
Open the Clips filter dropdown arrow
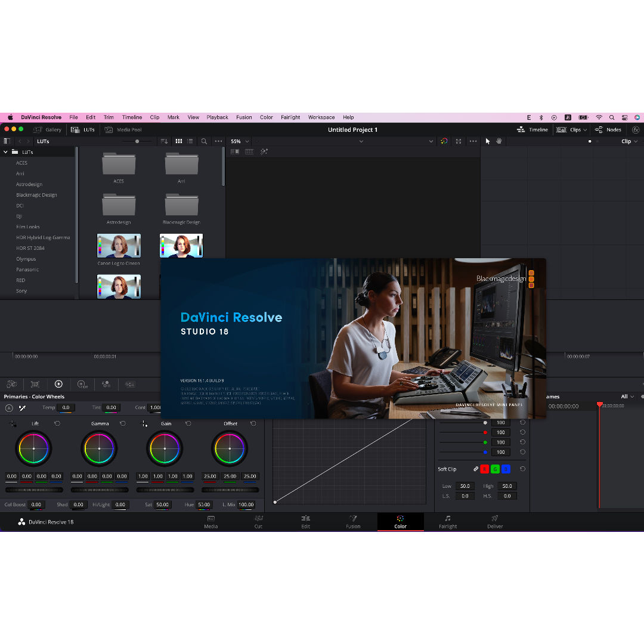586,130
